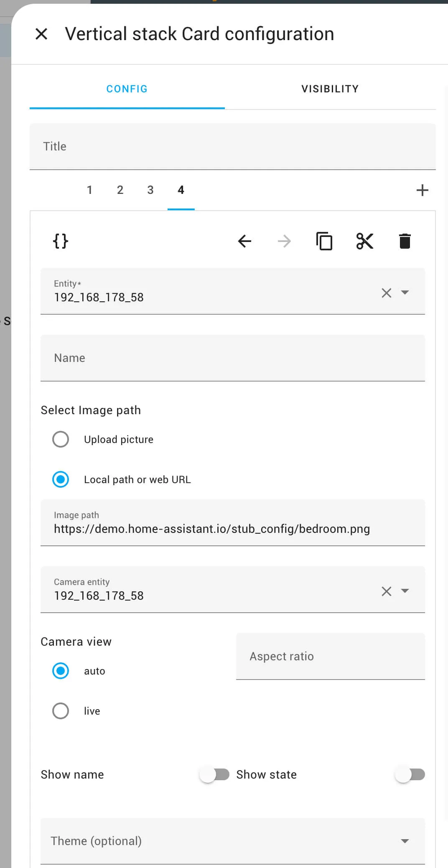Select the Upload picture radio option

tap(61, 439)
